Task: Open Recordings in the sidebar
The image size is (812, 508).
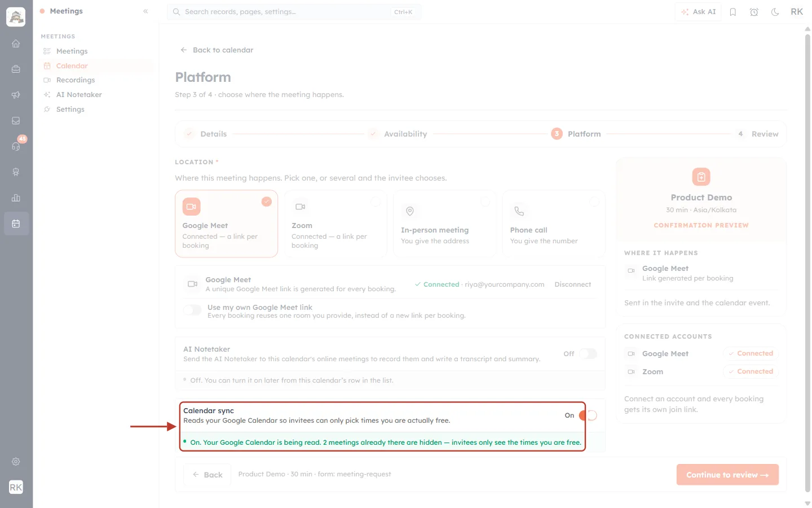Action: point(76,80)
